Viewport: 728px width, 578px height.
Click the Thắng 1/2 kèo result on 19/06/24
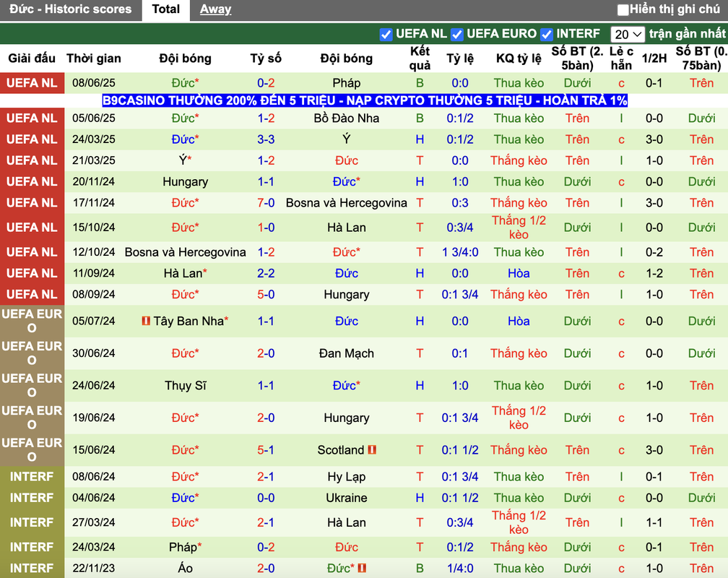click(519, 418)
